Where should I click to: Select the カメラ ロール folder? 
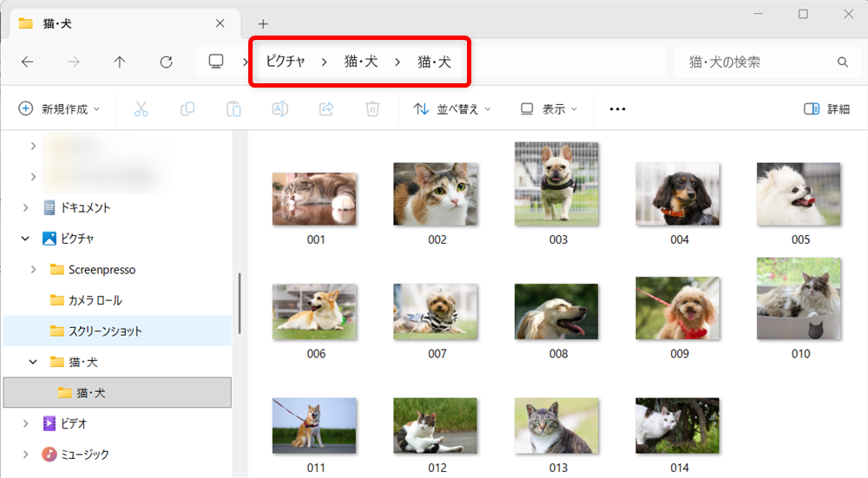[86, 300]
